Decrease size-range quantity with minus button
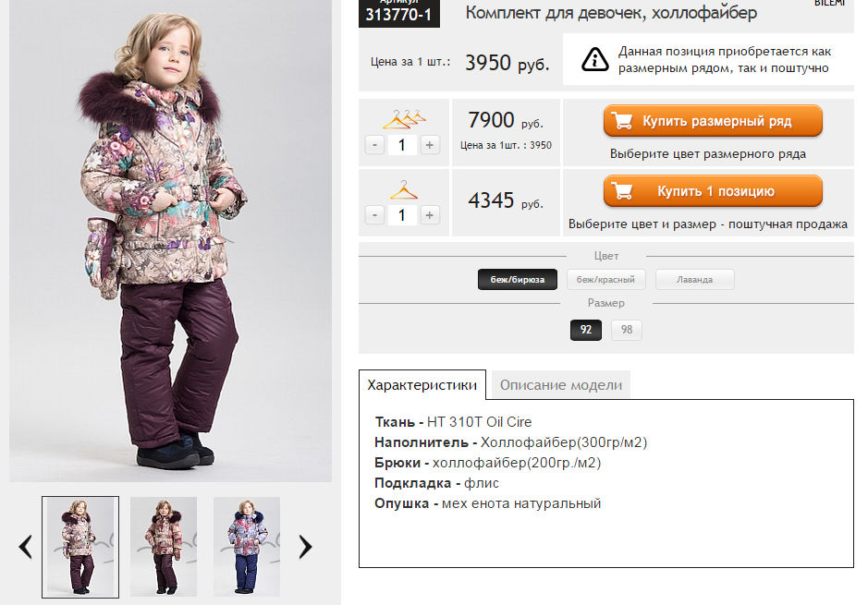This screenshot has height=605, width=868. [374, 144]
